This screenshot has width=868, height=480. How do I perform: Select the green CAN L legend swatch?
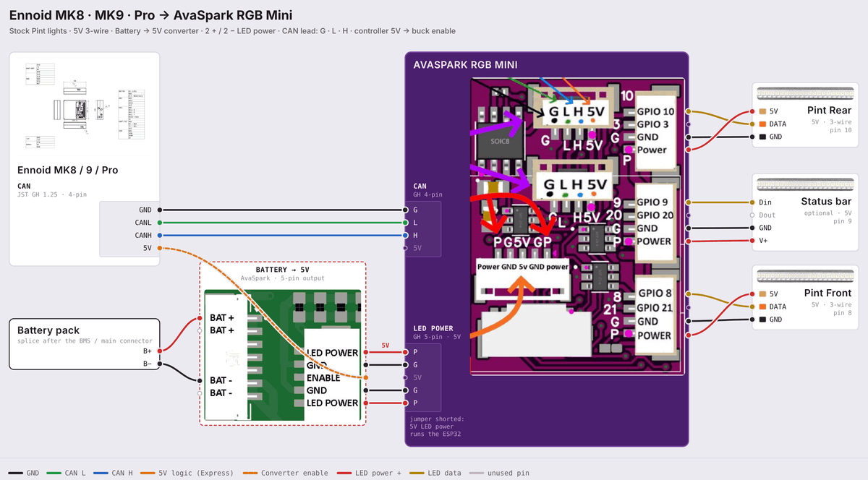point(54,473)
